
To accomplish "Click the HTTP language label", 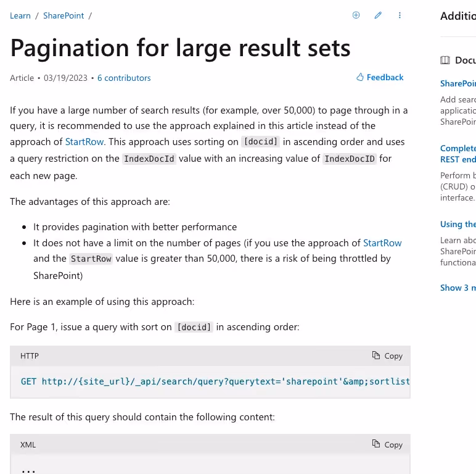I will coord(30,355).
